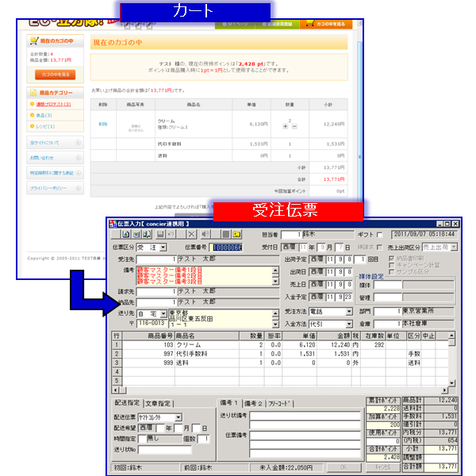Switch to the 備考 2 tab

point(253,404)
